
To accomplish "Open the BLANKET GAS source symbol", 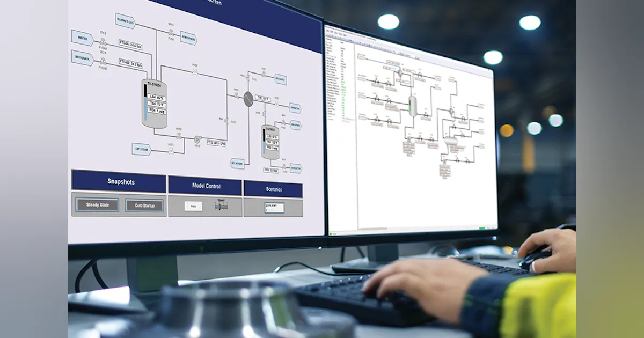I will pyautogui.click(x=125, y=21).
